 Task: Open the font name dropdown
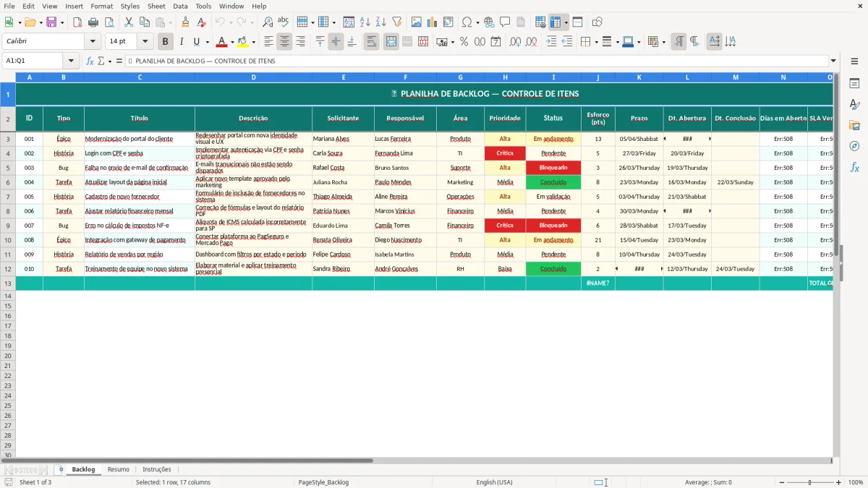(x=93, y=42)
